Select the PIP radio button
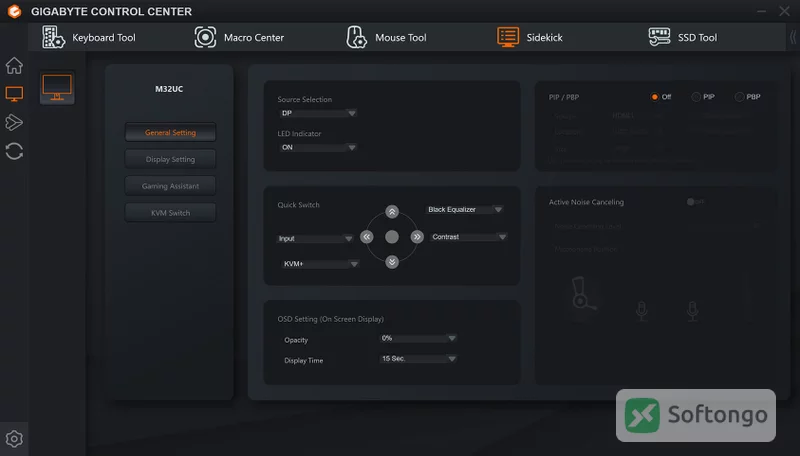 (696, 97)
